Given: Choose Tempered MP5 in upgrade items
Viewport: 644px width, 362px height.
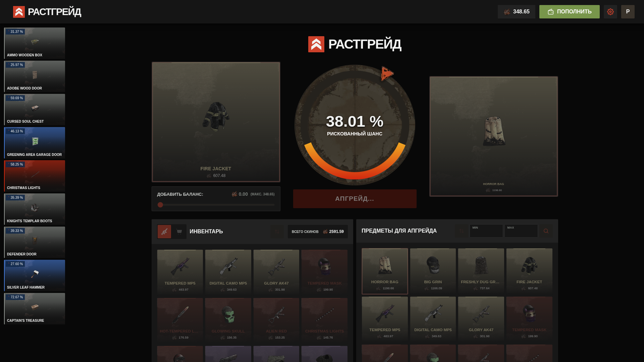Looking at the screenshot, I should [385, 319].
